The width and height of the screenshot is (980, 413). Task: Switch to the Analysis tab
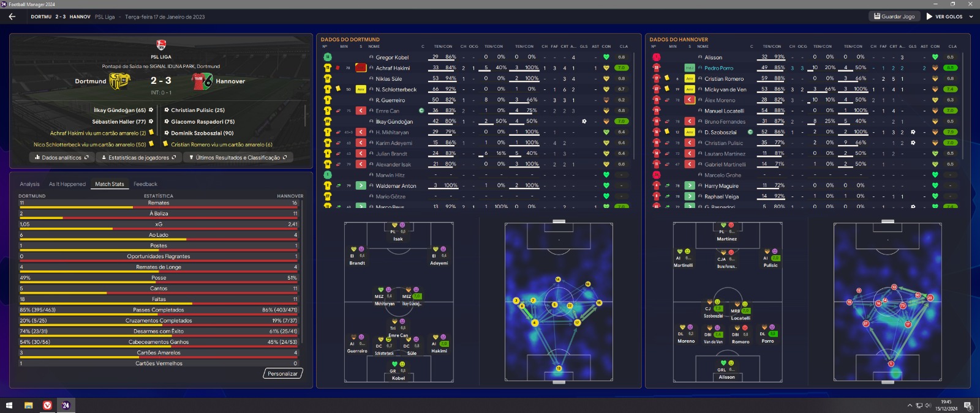pos(29,184)
